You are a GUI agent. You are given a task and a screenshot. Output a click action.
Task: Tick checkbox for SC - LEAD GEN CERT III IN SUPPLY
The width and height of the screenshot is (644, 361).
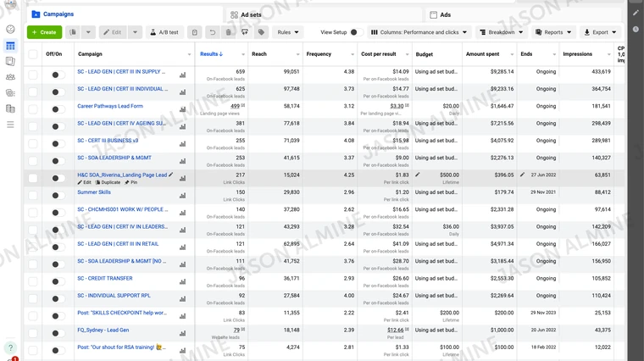33,75
